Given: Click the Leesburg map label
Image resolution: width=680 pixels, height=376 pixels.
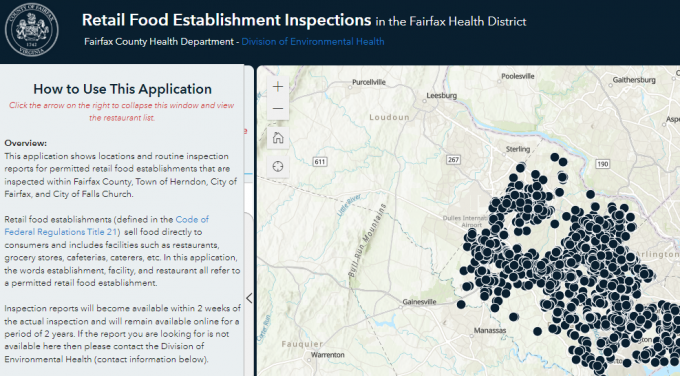Looking at the screenshot, I should point(441,95).
